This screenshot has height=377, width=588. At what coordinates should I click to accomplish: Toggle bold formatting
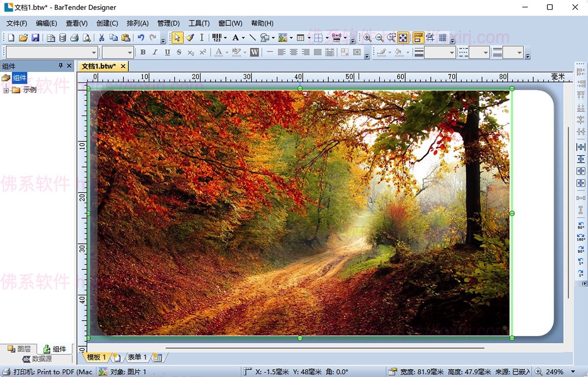[143, 52]
